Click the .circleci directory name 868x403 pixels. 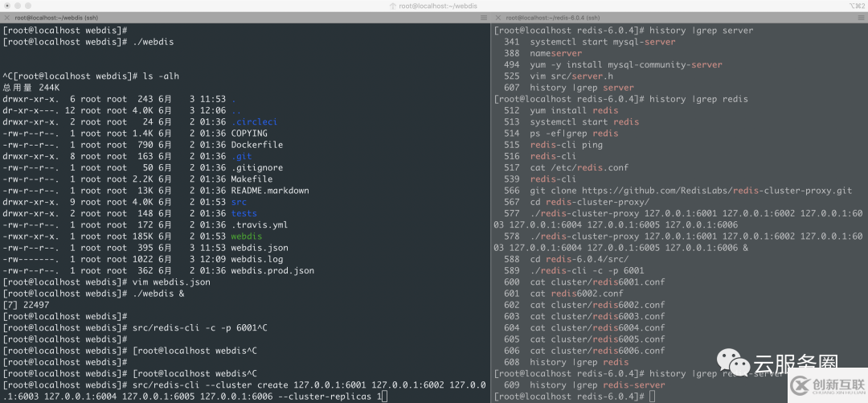pos(254,122)
